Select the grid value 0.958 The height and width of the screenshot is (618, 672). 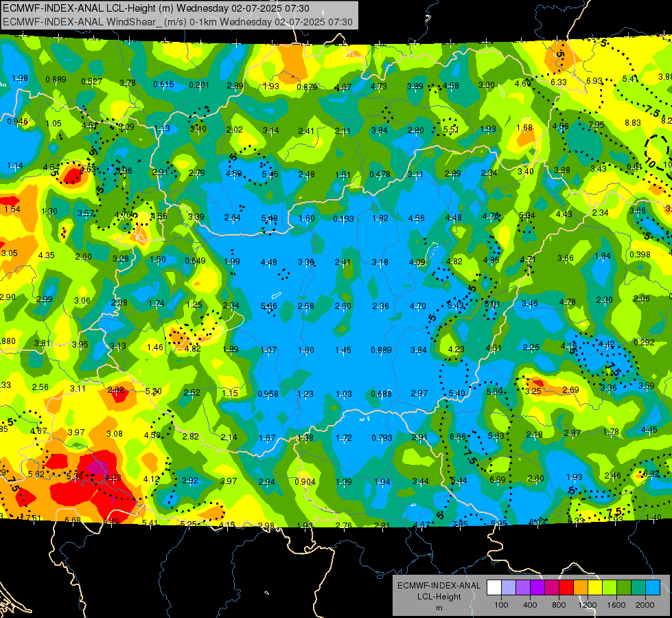[x=268, y=393]
